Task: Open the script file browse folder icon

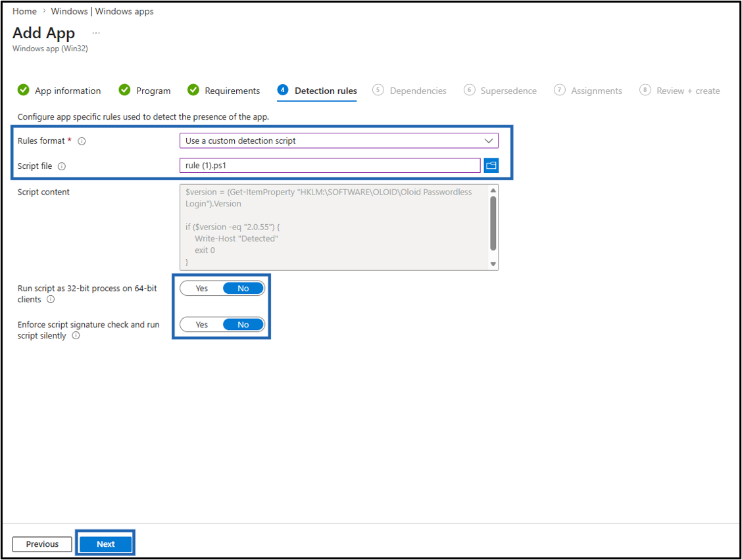Action: pyautogui.click(x=491, y=166)
